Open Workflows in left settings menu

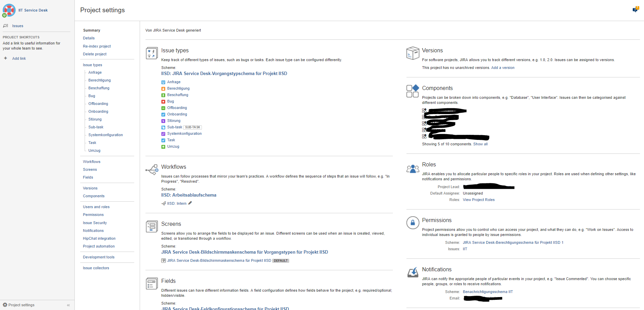pos(92,162)
